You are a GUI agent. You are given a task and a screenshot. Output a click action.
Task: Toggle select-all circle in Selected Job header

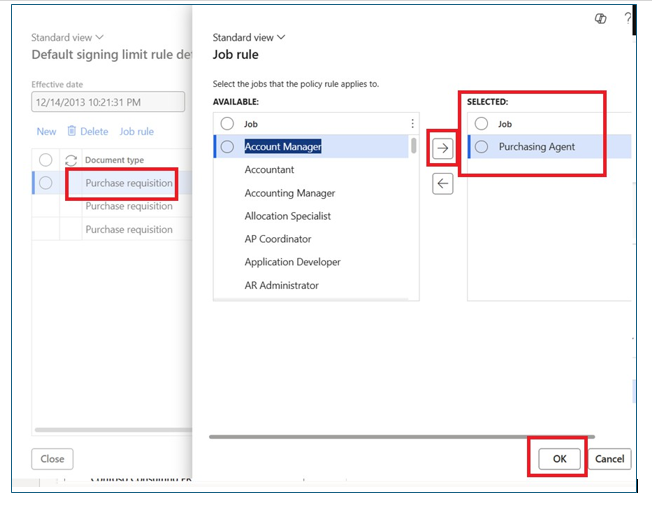coord(482,124)
